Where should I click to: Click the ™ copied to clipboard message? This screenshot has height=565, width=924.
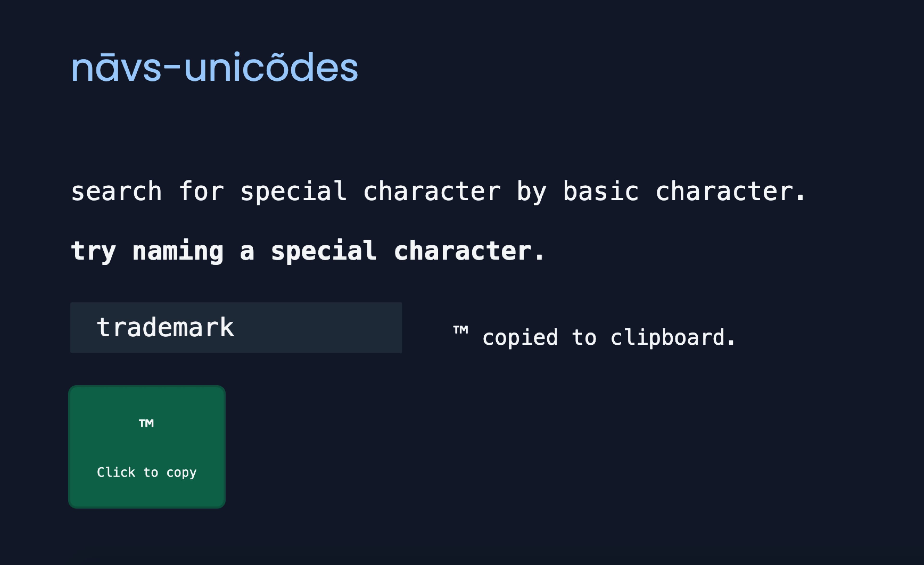click(x=594, y=336)
